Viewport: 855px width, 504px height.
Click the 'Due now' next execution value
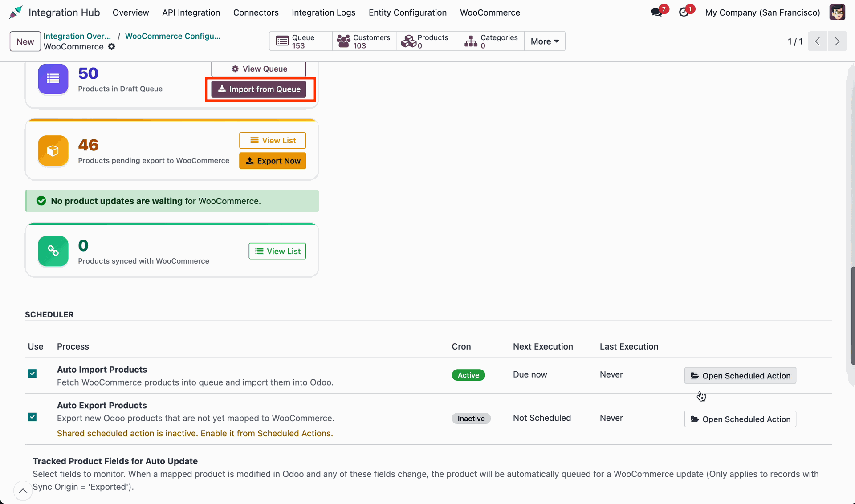pyautogui.click(x=530, y=374)
